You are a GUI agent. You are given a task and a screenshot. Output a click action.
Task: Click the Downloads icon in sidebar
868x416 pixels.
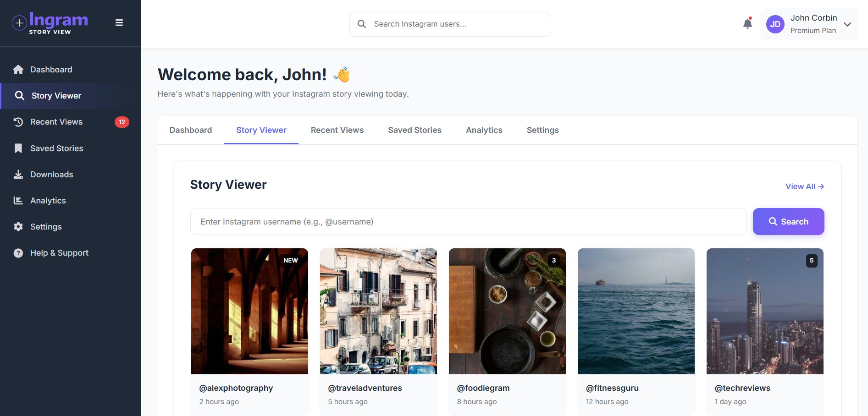[18, 175]
